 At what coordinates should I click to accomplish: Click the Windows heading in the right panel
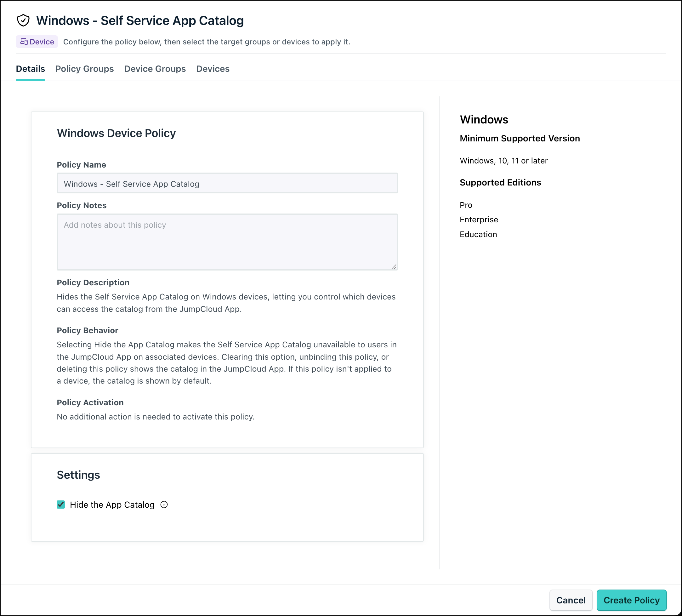click(x=484, y=119)
